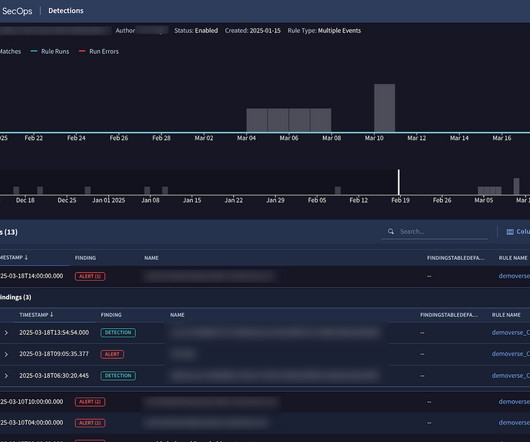Click the top NAME column header
This screenshot has width=530, height=442.
[x=151, y=258]
